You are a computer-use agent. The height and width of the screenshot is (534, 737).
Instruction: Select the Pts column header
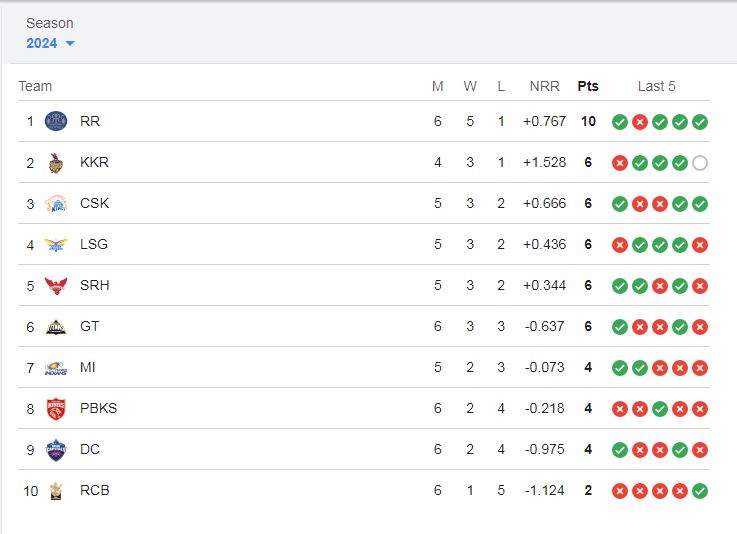point(588,86)
